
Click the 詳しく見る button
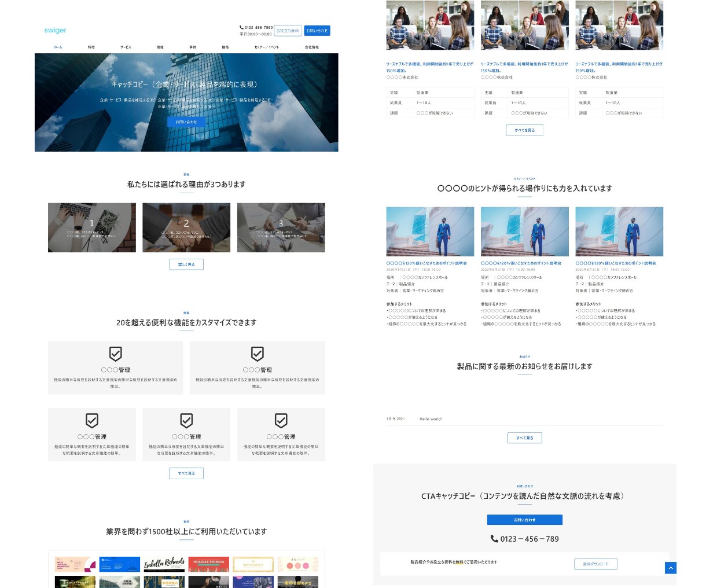tap(186, 264)
